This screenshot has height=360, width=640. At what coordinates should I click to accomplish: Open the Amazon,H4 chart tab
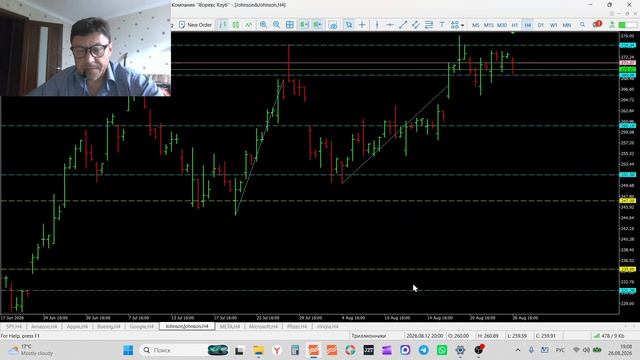[44, 327]
